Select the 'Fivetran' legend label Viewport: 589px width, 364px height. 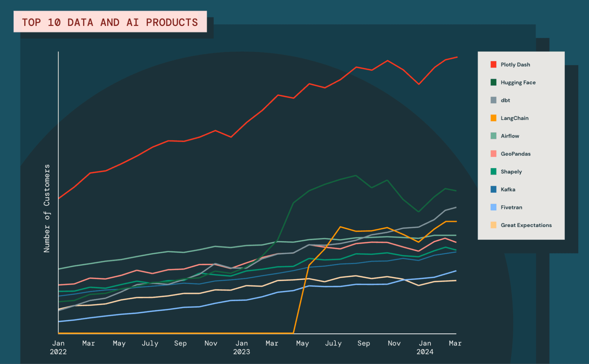[511, 207]
